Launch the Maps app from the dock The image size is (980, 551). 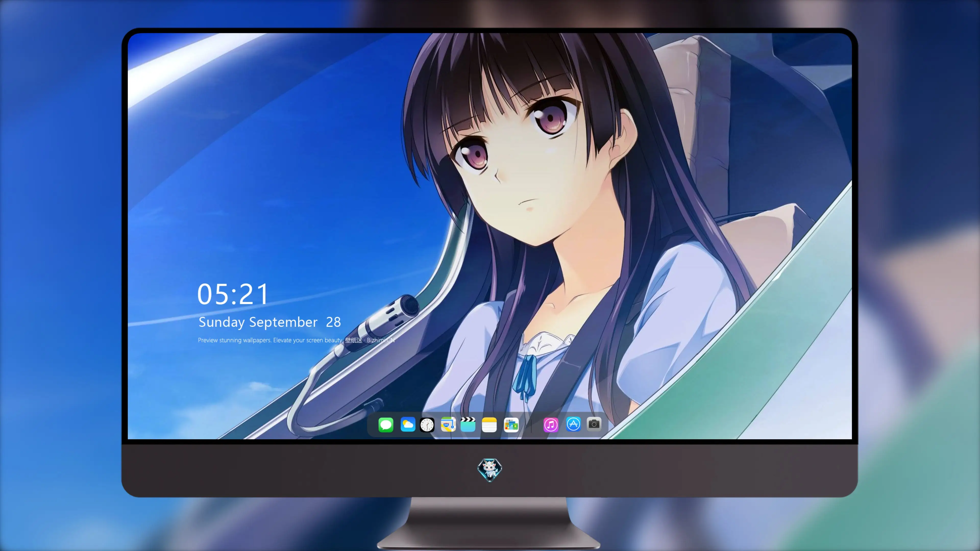pos(448,424)
